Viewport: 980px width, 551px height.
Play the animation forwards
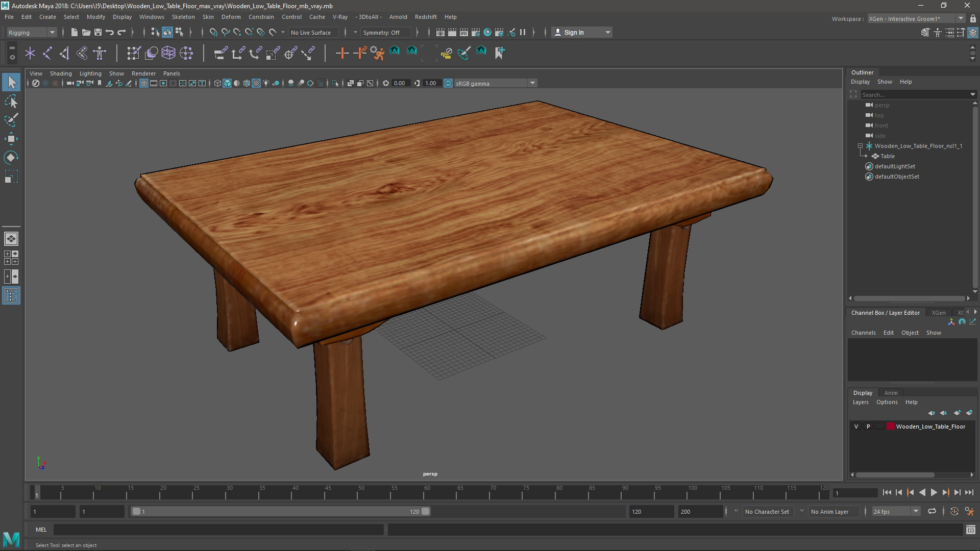[x=934, y=492]
